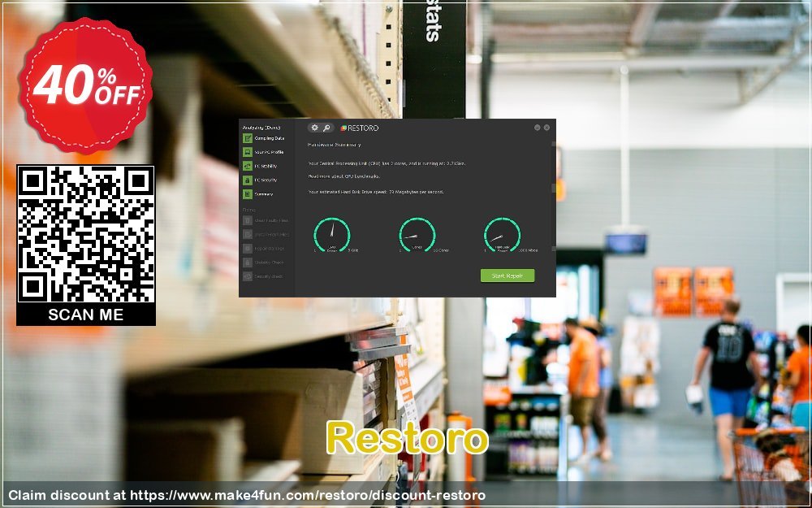
Task: Click the green Start Repair button
Action: point(508,276)
